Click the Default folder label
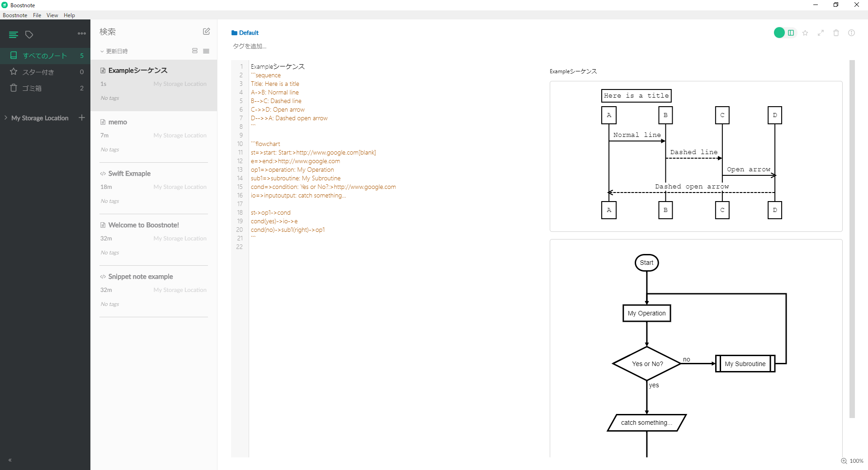 point(245,33)
